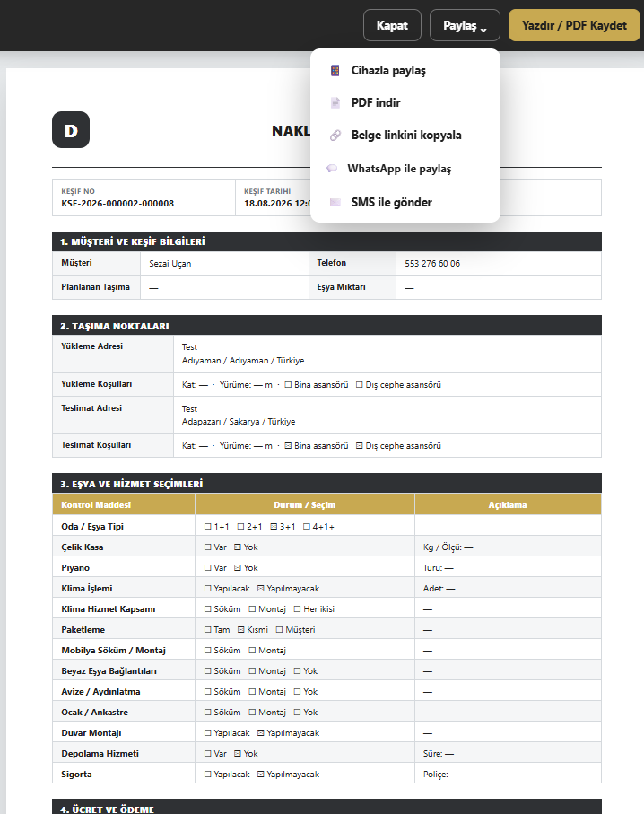Image resolution: width=644 pixels, height=814 pixels.
Task: Click Sigorta Yapılacak checkbox
Action: [x=207, y=774]
